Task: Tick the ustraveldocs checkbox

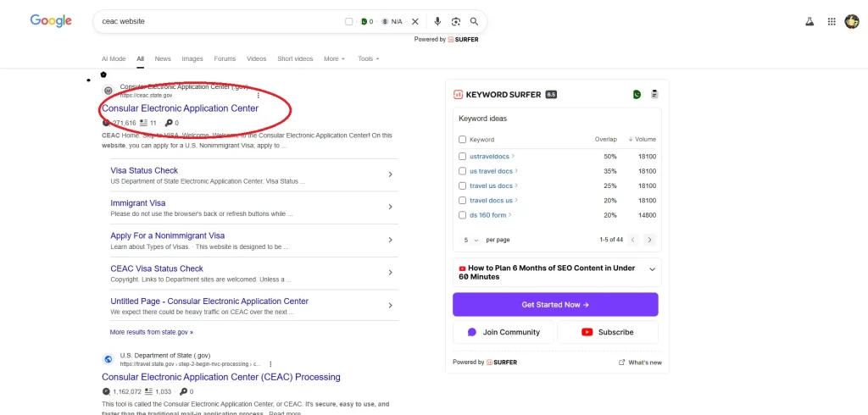Action: 462,157
